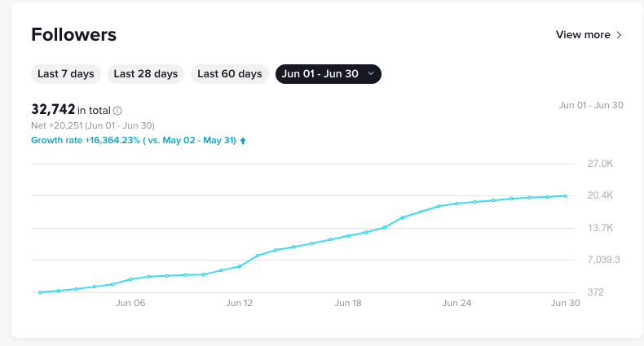
Task: Click the Jun 06 data point on the line
Action: [x=130, y=279]
